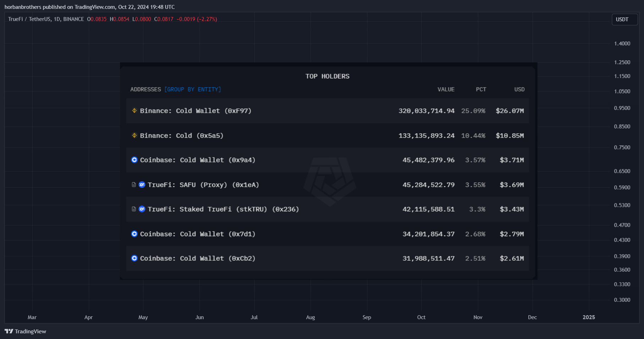Select the value 133,135,893.24
This screenshot has width=644, height=339.
tap(426, 136)
